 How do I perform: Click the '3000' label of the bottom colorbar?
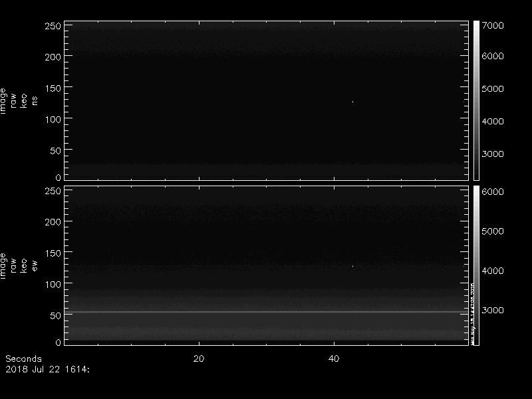[493, 310]
